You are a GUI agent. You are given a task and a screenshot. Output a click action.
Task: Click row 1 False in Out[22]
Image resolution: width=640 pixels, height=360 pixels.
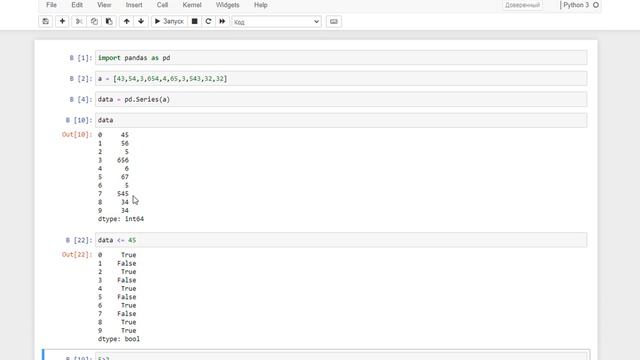coord(127,263)
